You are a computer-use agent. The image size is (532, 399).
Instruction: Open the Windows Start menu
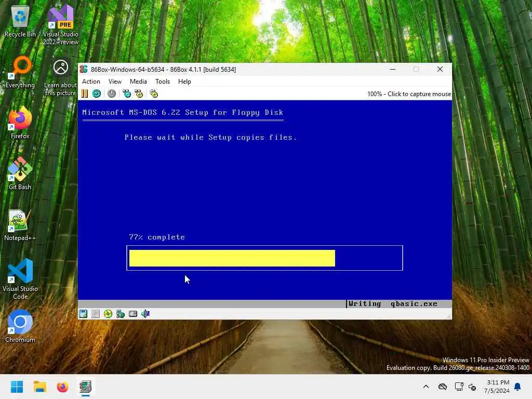click(x=17, y=387)
